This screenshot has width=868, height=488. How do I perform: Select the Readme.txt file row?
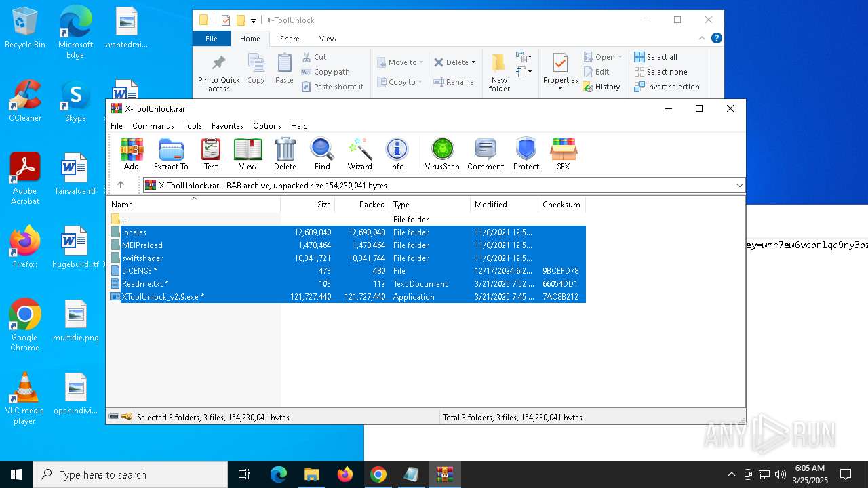(x=347, y=284)
